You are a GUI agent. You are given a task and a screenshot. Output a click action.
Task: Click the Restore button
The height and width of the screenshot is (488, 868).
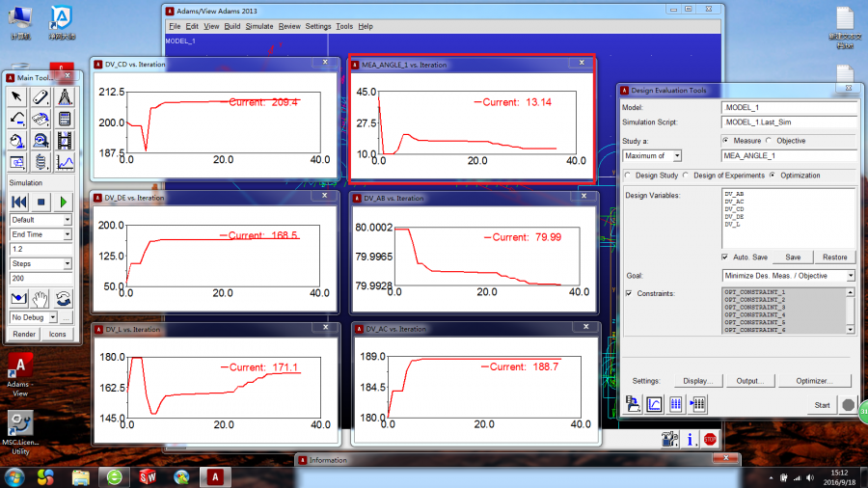pos(835,258)
